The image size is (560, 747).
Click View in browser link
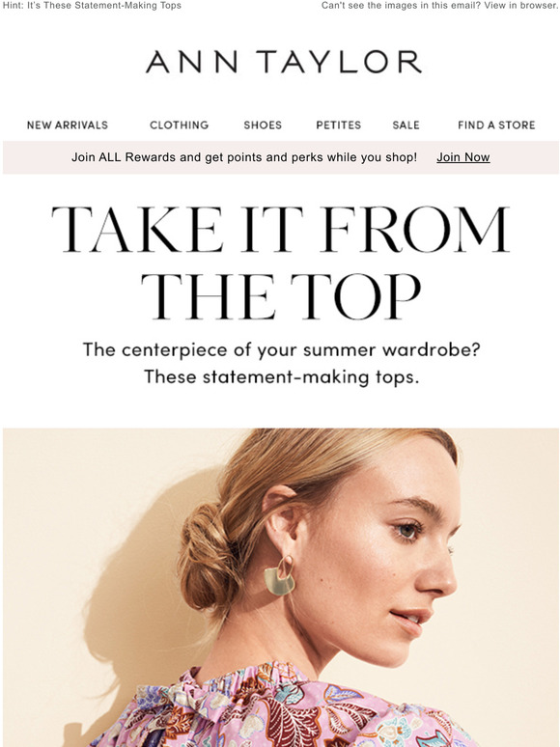tap(521, 6)
